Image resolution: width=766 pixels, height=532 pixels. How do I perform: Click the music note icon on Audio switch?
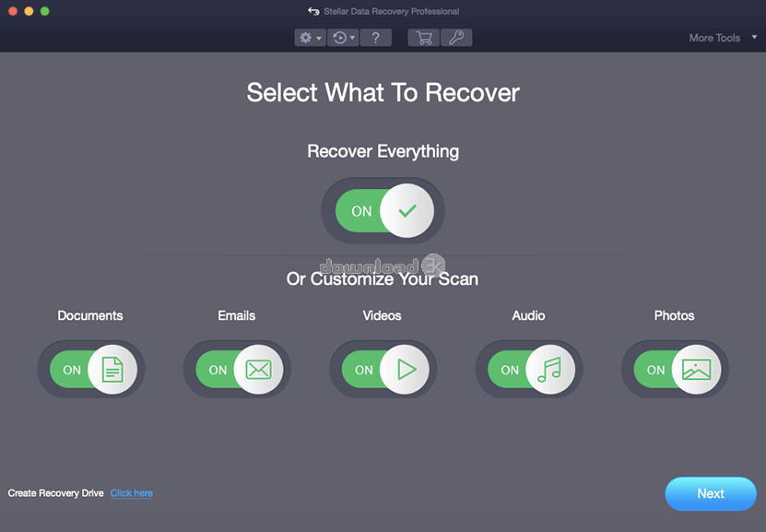tap(549, 370)
